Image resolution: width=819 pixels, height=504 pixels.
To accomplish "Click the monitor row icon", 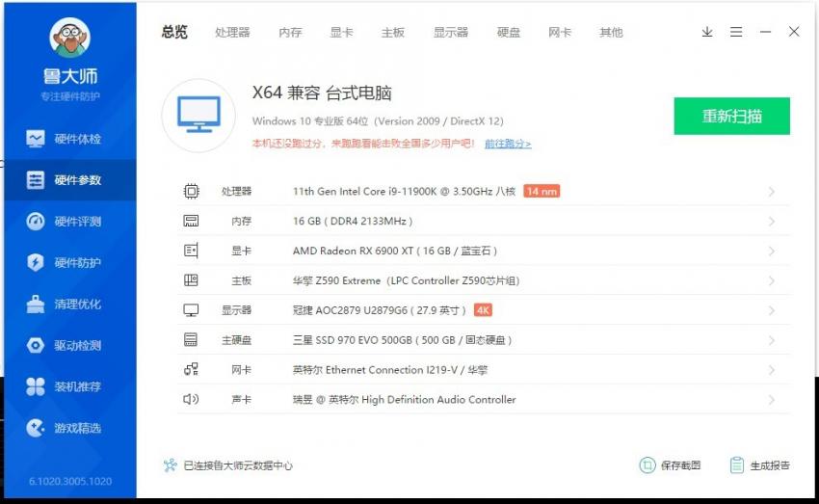I will [191, 310].
